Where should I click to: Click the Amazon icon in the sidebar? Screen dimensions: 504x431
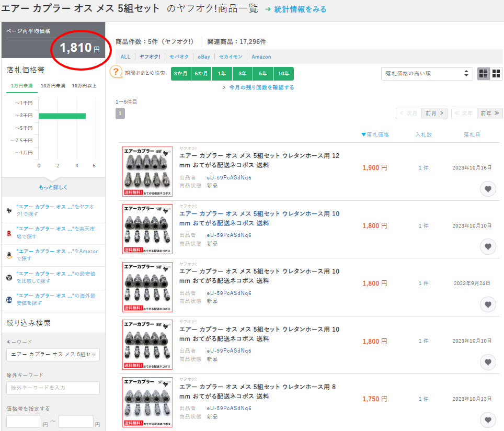click(9, 255)
